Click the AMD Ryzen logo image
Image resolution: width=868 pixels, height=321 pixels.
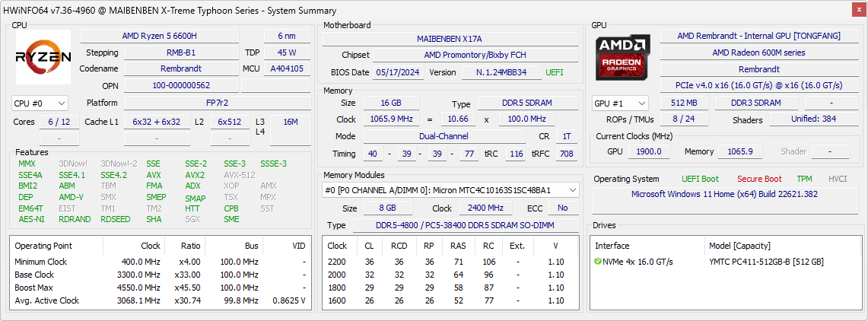43,57
